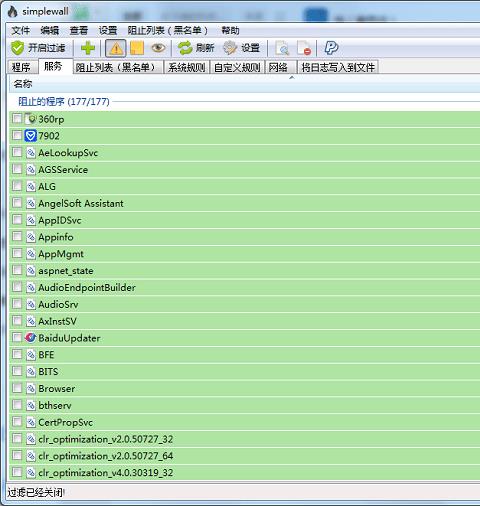Image resolution: width=480 pixels, height=506 pixels.
Task: Collapse the 阻止的程序 (177/177) group
Action: coord(64,101)
